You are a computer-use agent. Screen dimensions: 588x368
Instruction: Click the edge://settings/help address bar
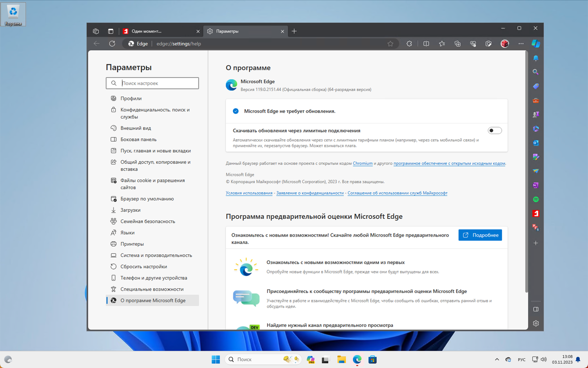261,44
